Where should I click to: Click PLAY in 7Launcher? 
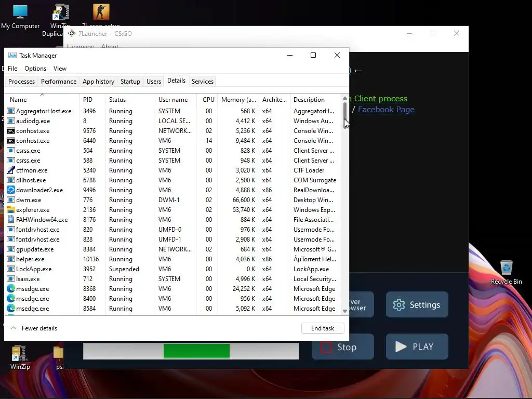[417, 347]
